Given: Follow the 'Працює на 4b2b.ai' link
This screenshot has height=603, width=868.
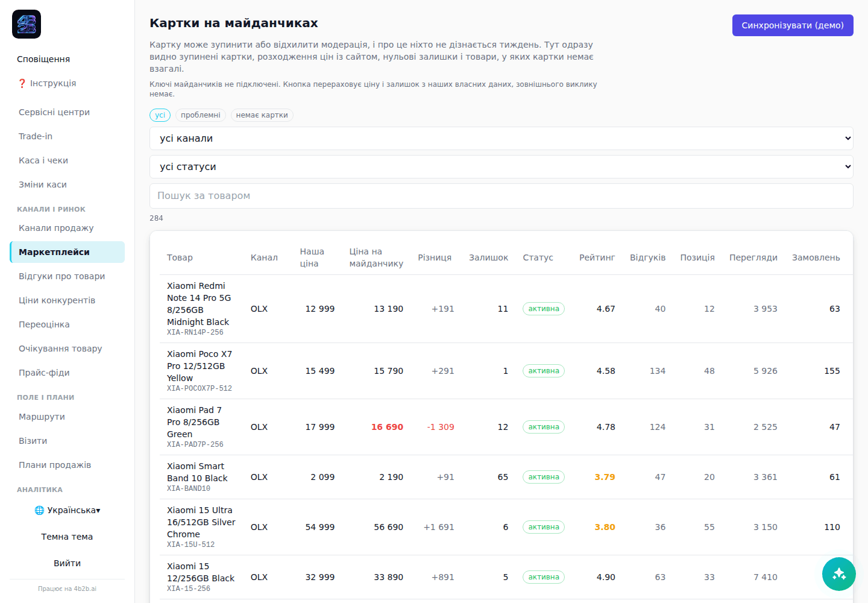Looking at the screenshot, I should pos(67,589).
